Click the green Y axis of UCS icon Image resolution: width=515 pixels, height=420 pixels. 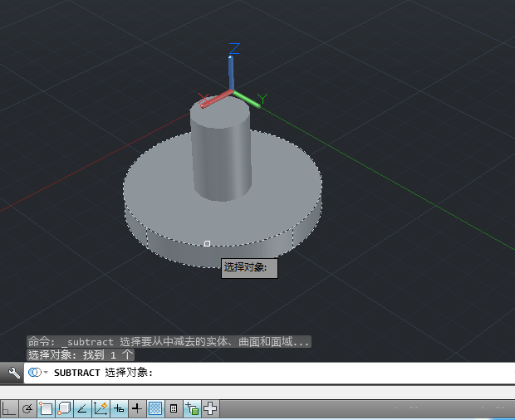click(x=247, y=99)
